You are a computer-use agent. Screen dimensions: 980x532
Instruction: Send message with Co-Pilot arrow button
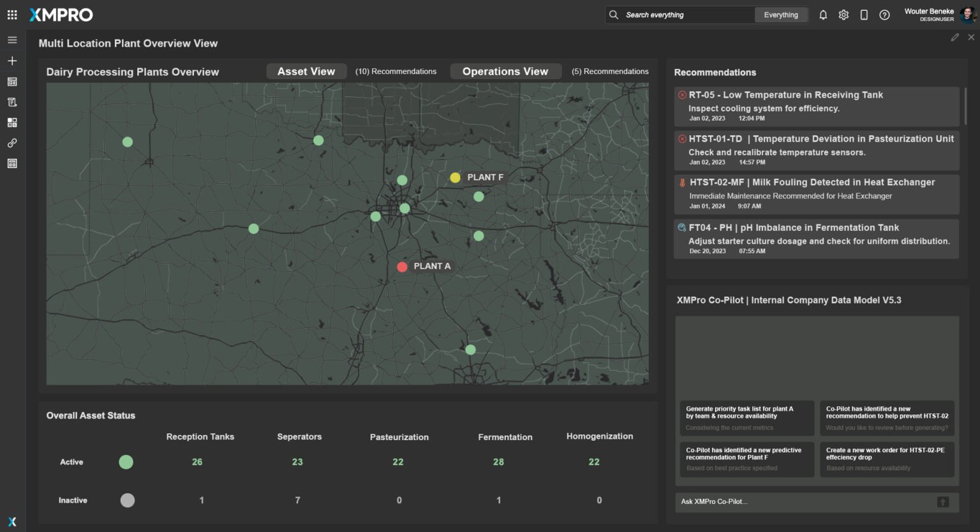(942, 502)
